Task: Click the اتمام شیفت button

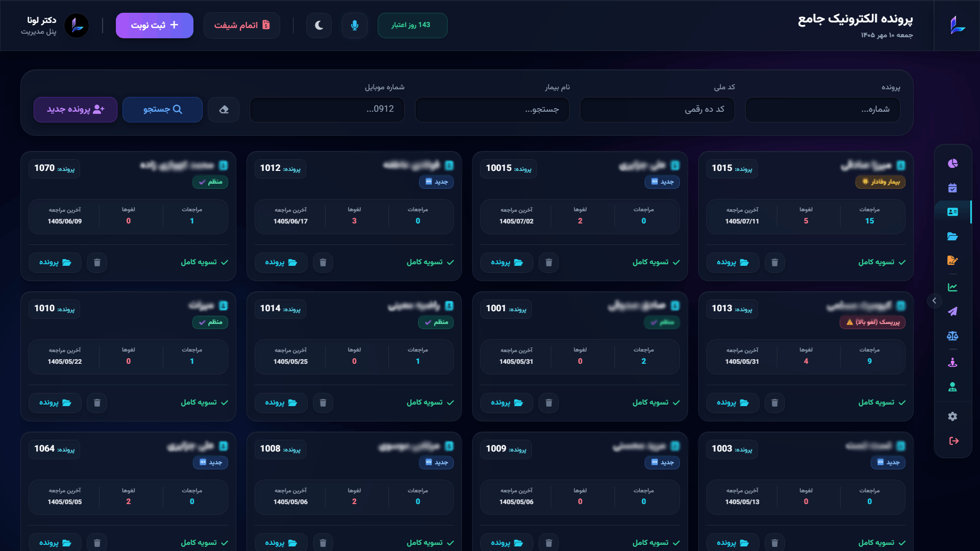Action: [x=242, y=25]
